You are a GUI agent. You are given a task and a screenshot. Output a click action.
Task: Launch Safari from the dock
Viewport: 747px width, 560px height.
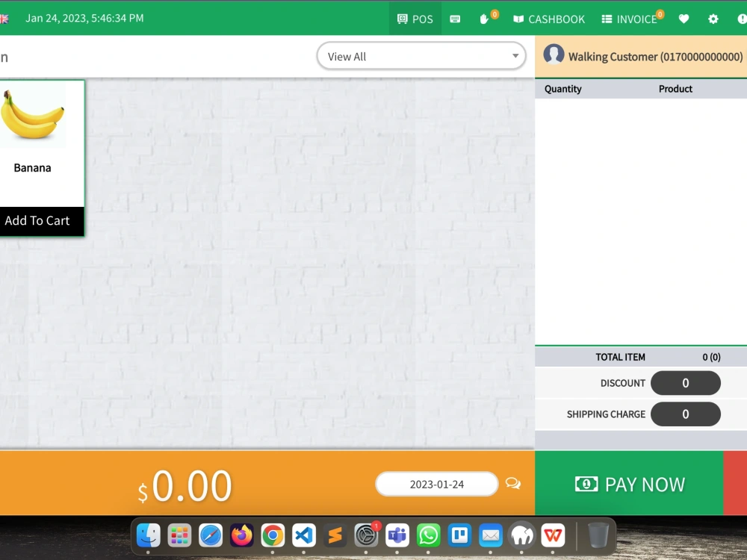tap(211, 535)
